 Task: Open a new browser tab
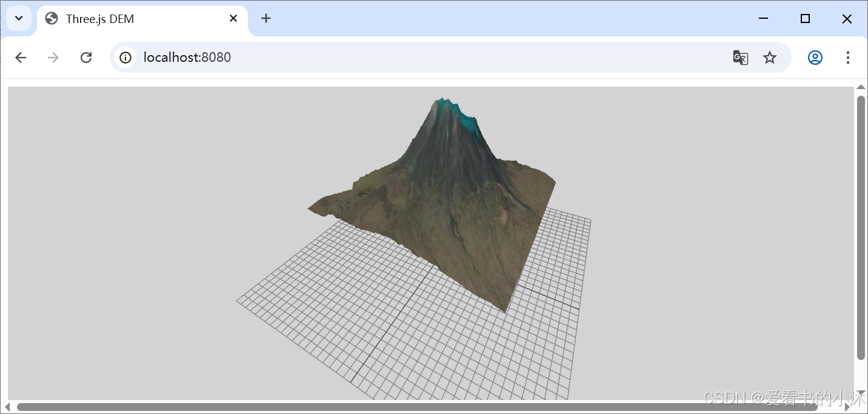[x=266, y=18]
